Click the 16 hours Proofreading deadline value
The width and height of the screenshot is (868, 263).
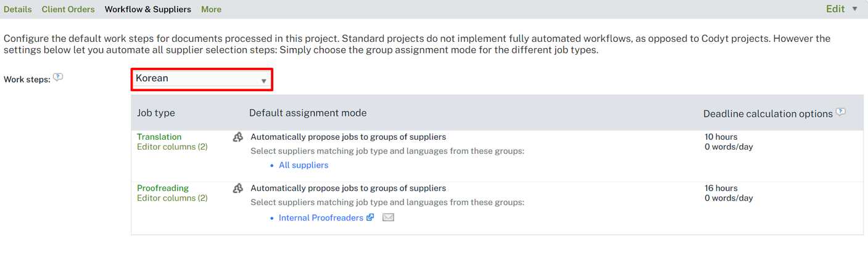coord(721,188)
